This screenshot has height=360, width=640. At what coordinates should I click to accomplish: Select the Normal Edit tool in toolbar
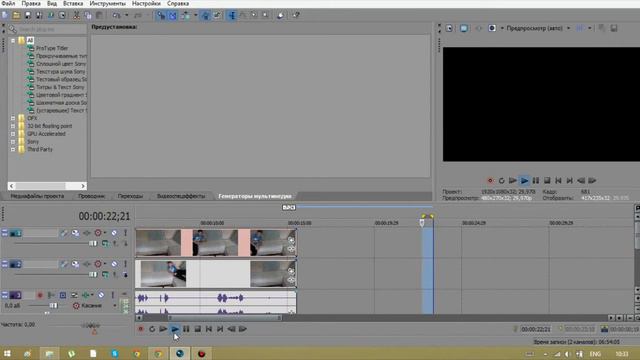pyautogui.click(x=231, y=16)
